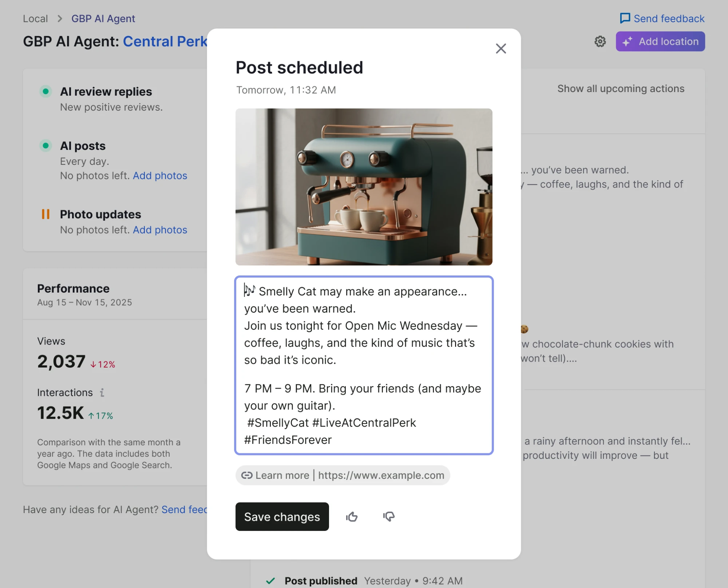The image size is (728, 588).
Task: Open settings via the gear icon
Action: coord(600,41)
